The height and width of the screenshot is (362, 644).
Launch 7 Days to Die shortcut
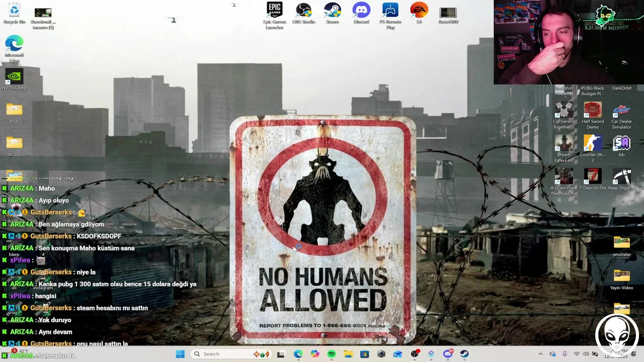click(593, 179)
